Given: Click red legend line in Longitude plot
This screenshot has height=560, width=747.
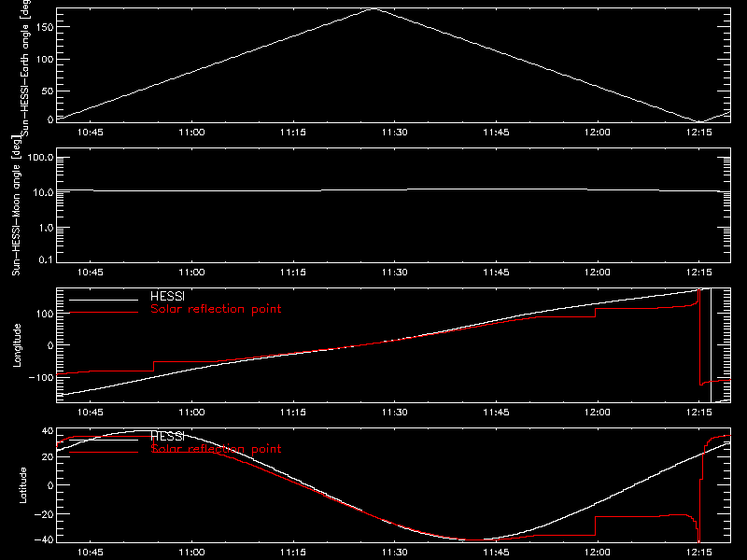Looking at the screenshot, I should point(104,313).
